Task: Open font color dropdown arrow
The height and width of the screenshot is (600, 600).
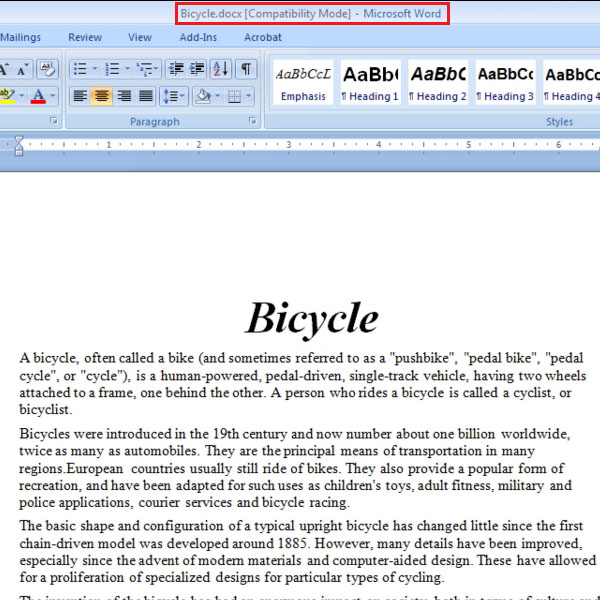Action: coord(53,96)
